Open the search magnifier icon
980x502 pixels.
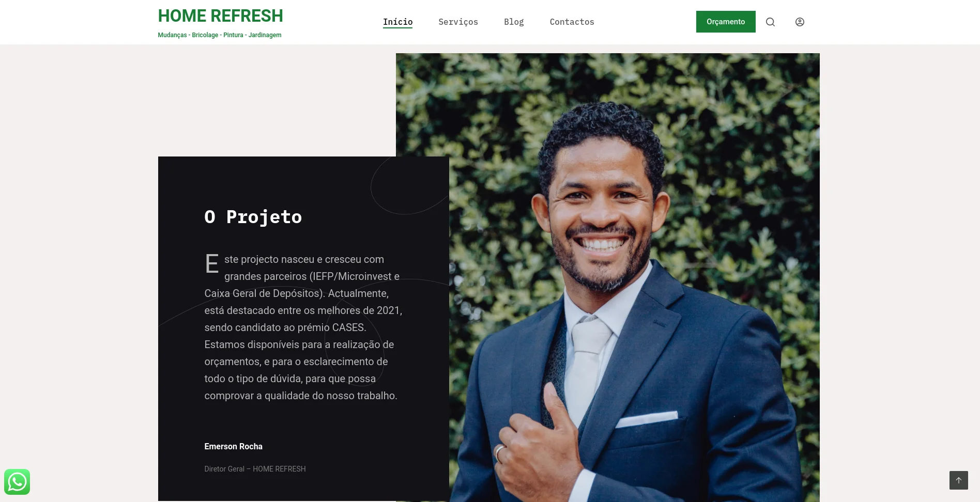click(770, 22)
